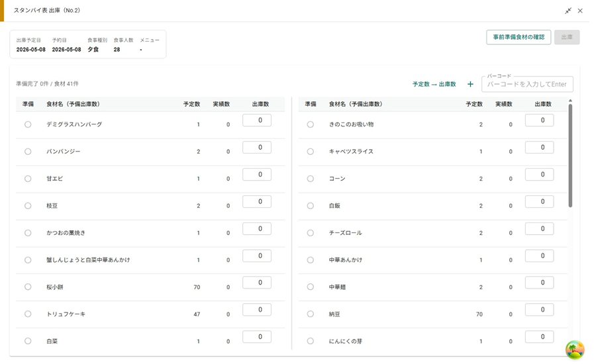This screenshot has height=364, width=596.
Task: Click the dialog title スタンバイ表 出庫 (No.2)
Action: [x=47, y=11]
